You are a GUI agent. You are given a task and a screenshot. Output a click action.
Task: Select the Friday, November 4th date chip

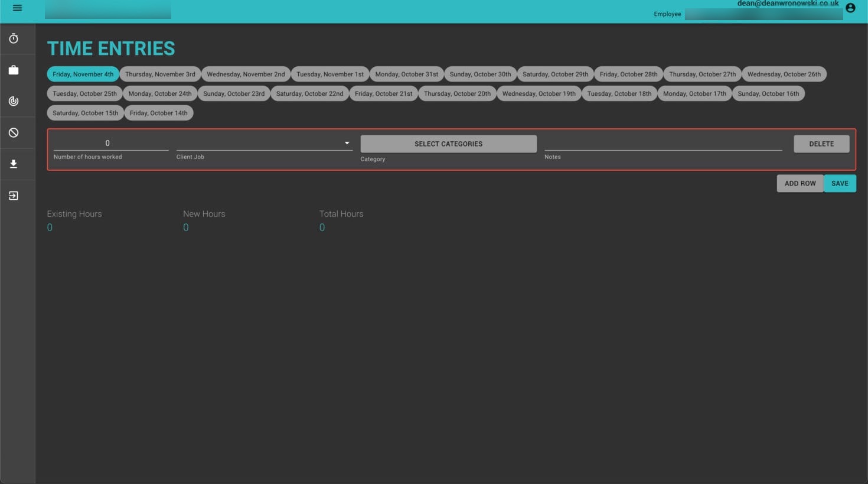[83, 74]
